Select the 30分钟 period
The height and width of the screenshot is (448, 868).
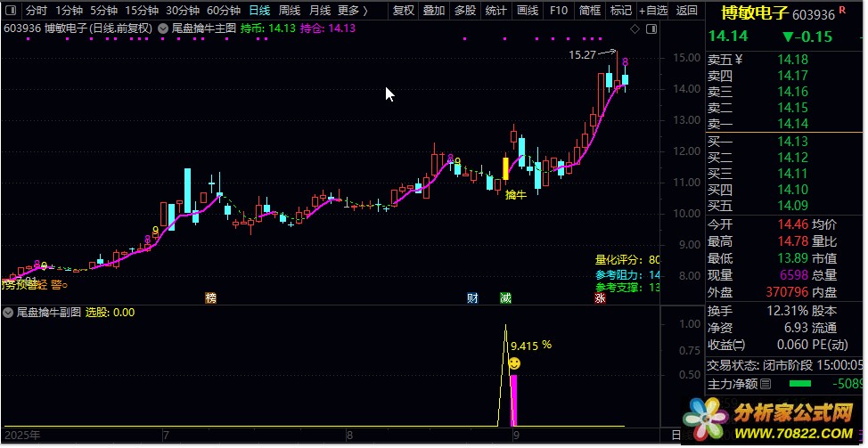pyautogui.click(x=183, y=10)
